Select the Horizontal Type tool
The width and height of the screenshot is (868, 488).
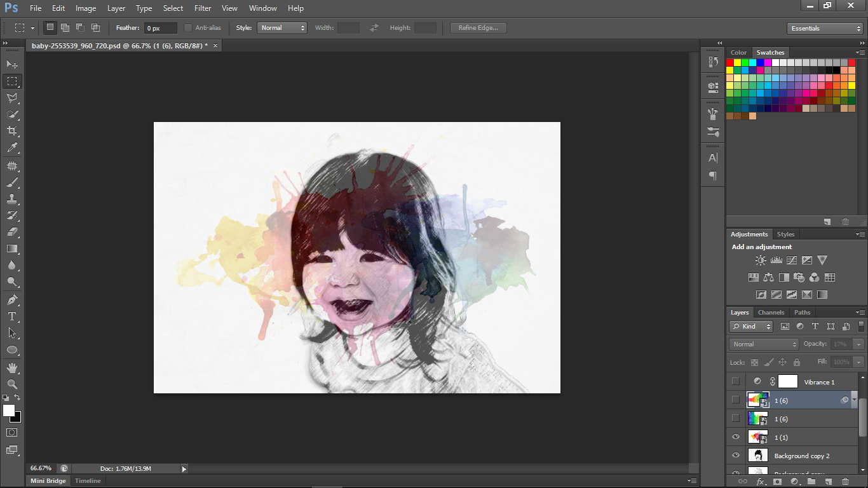pyautogui.click(x=12, y=316)
